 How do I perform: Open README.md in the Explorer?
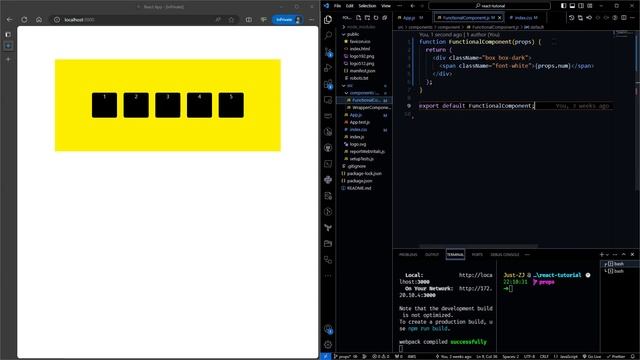pyautogui.click(x=358, y=188)
